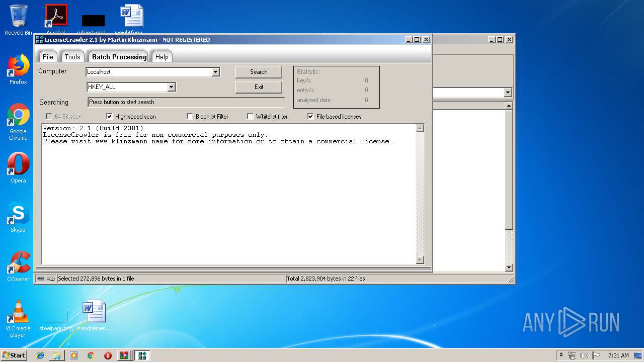Launch Skype from desktop
644x362 pixels.
point(18,217)
